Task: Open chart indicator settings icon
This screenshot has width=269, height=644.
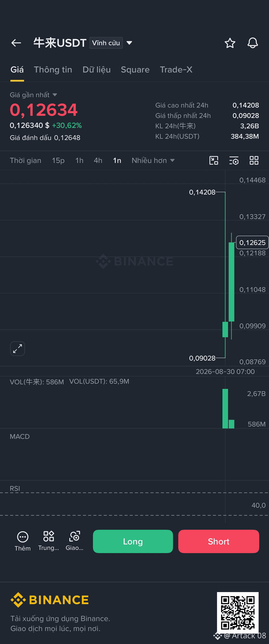Action: click(x=234, y=160)
